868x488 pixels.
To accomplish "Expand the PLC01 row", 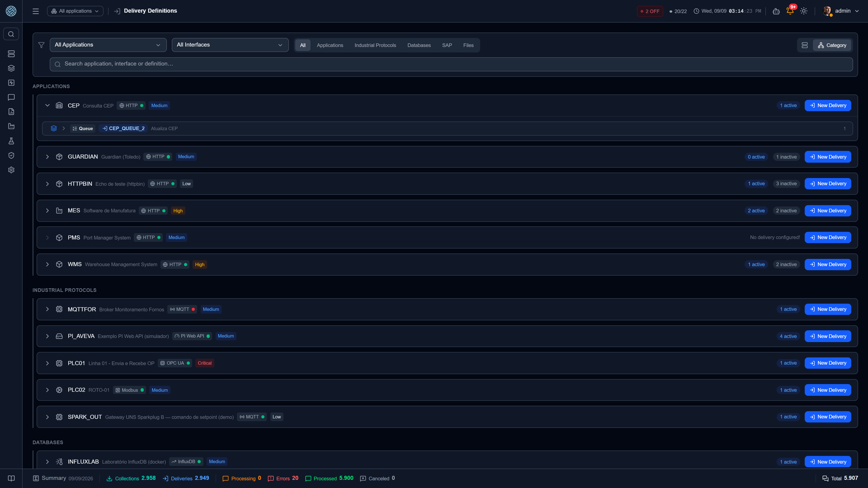I will [x=47, y=363].
